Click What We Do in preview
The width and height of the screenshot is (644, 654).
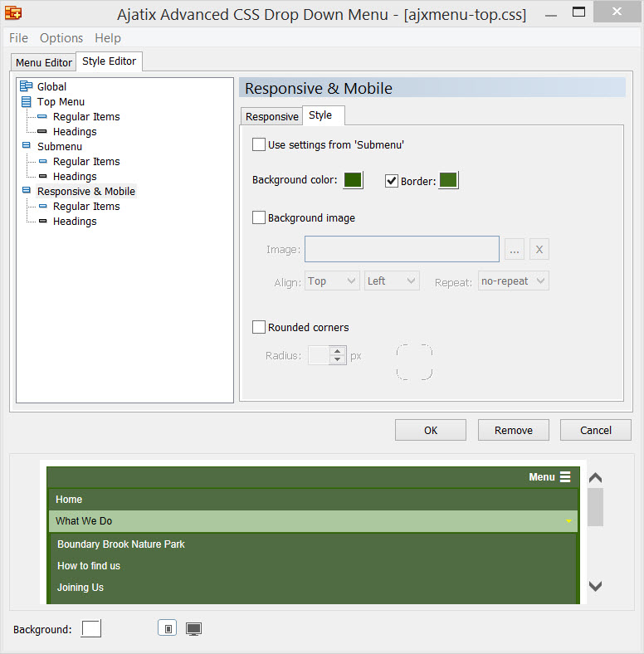tap(313, 521)
